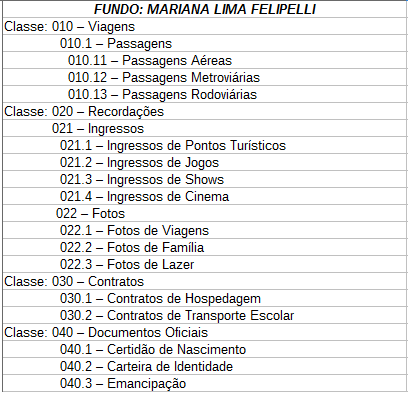Select the 021.4 – Ingressos de Cinema row

click(x=205, y=196)
